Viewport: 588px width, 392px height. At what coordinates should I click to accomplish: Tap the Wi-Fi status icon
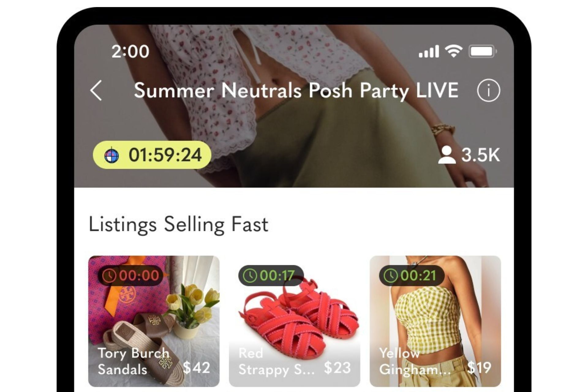coord(454,51)
